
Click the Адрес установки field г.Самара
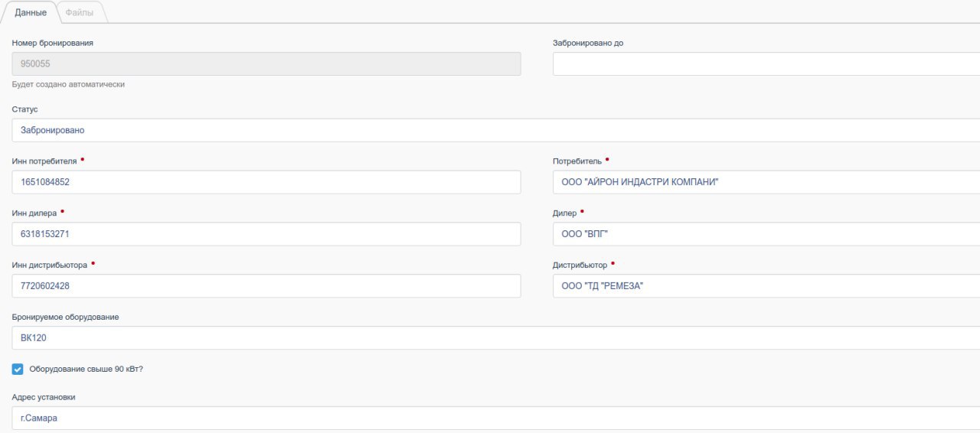496,418
